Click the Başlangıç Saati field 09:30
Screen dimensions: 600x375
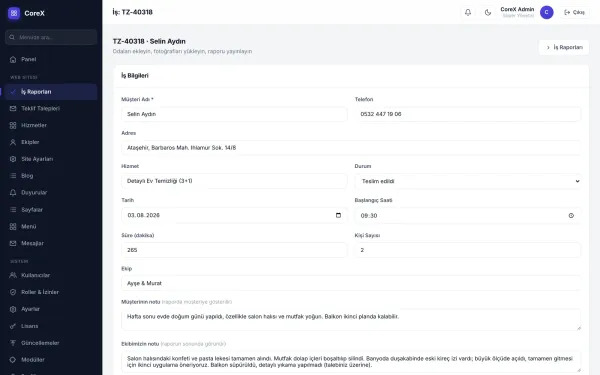[468, 215]
